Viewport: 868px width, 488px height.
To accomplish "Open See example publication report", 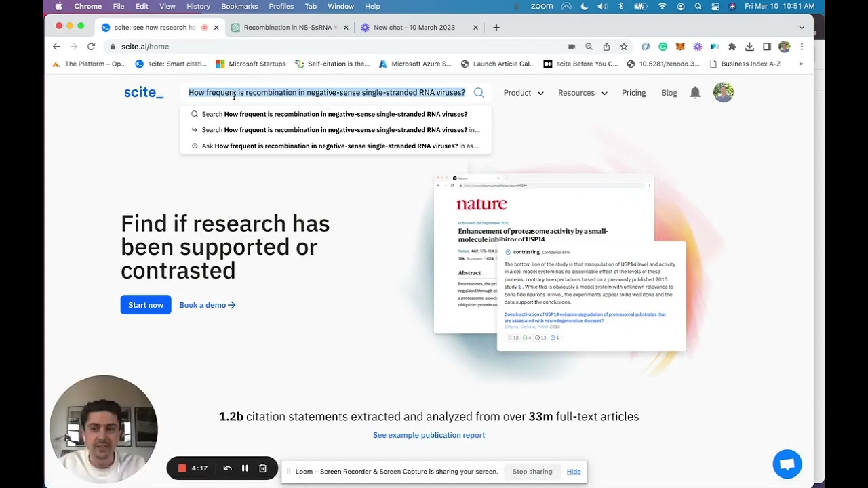I will tap(429, 435).
